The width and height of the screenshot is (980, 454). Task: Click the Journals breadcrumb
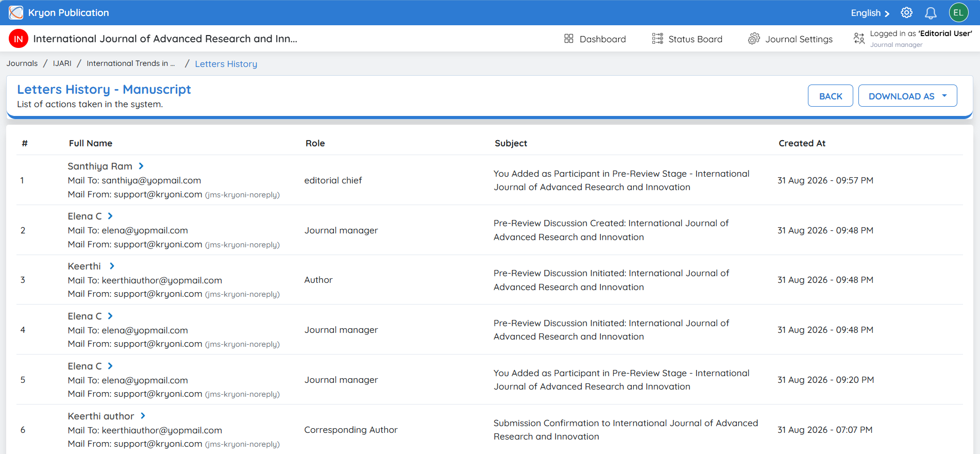pyautogui.click(x=22, y=63)
